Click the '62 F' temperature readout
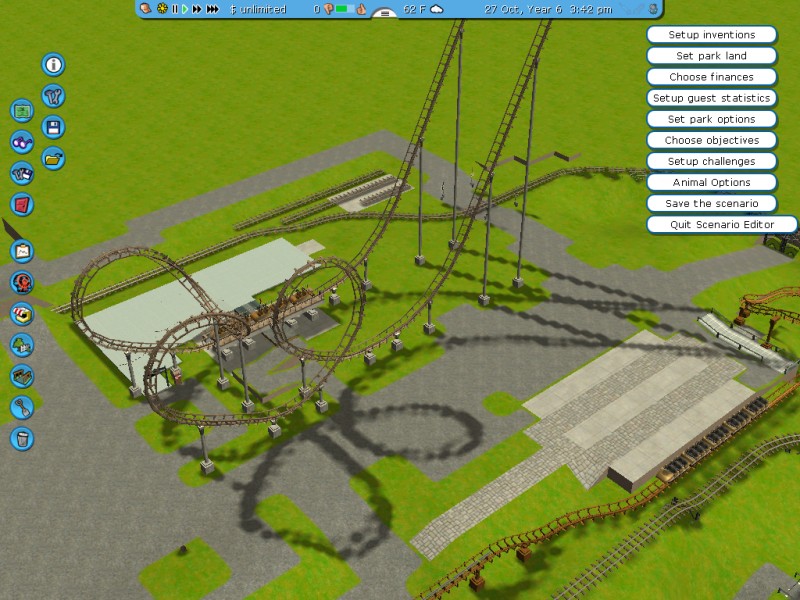Screen dimensions: 800x600 [x=414, y=9]
